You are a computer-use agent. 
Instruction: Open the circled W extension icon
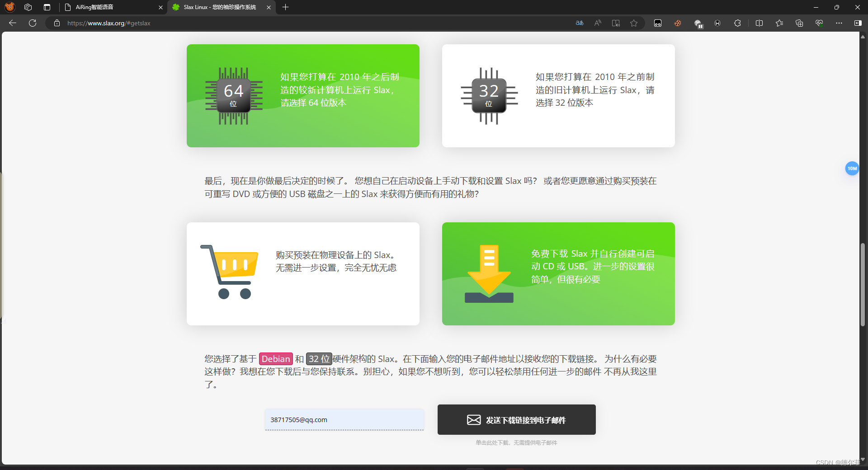click(x=717, y=23)
